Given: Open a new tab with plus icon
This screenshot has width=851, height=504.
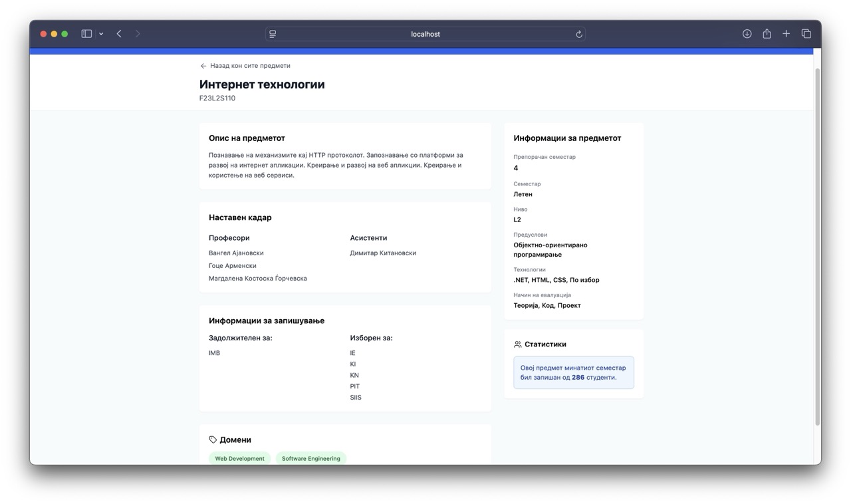Looking at the screenshot, I should coord(786,34).
